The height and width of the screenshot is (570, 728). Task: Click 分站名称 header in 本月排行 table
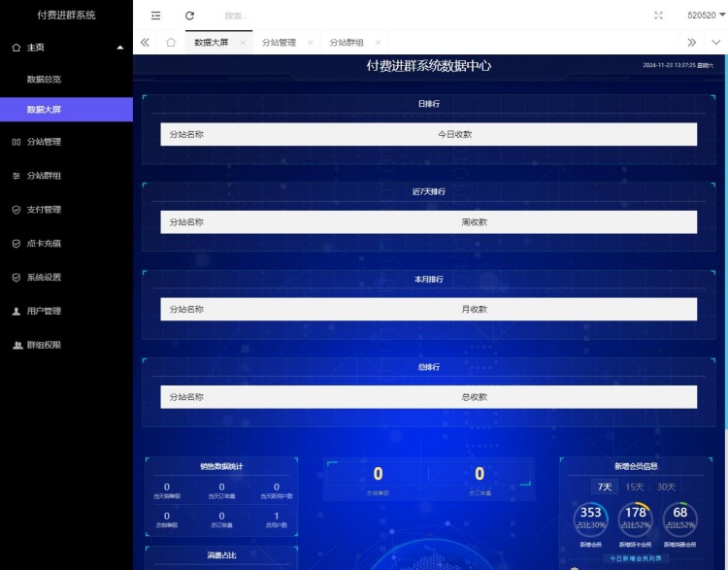pos(186,310)
